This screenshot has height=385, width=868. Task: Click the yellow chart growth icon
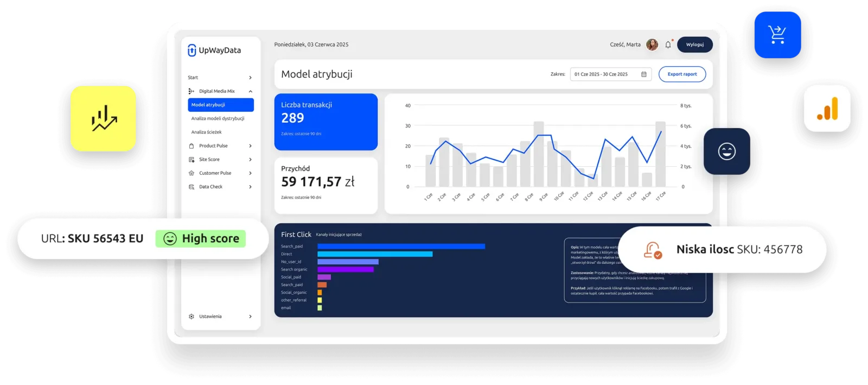(x=103, y=118)
